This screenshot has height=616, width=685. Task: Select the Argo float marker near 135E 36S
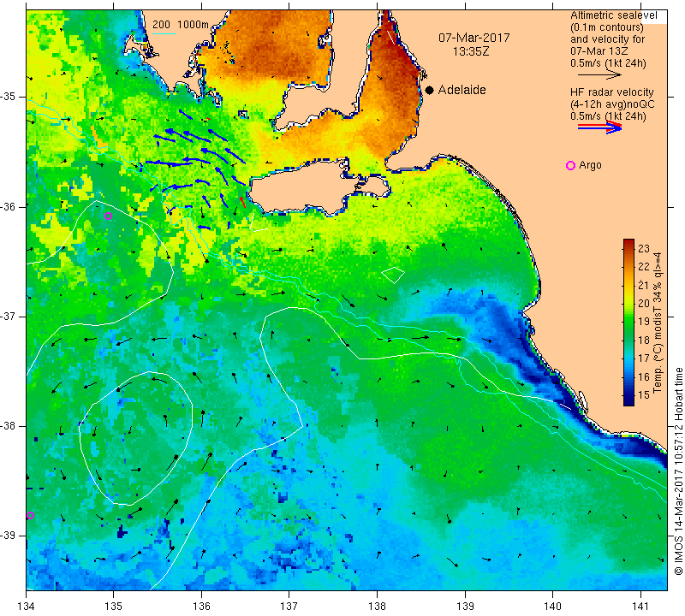109,216
